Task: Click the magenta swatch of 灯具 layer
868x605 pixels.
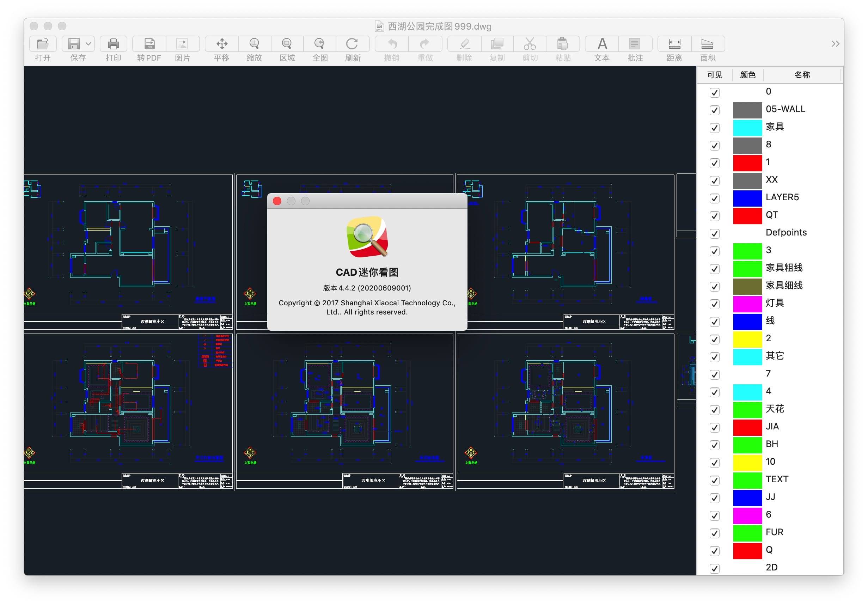Action: 747,304
